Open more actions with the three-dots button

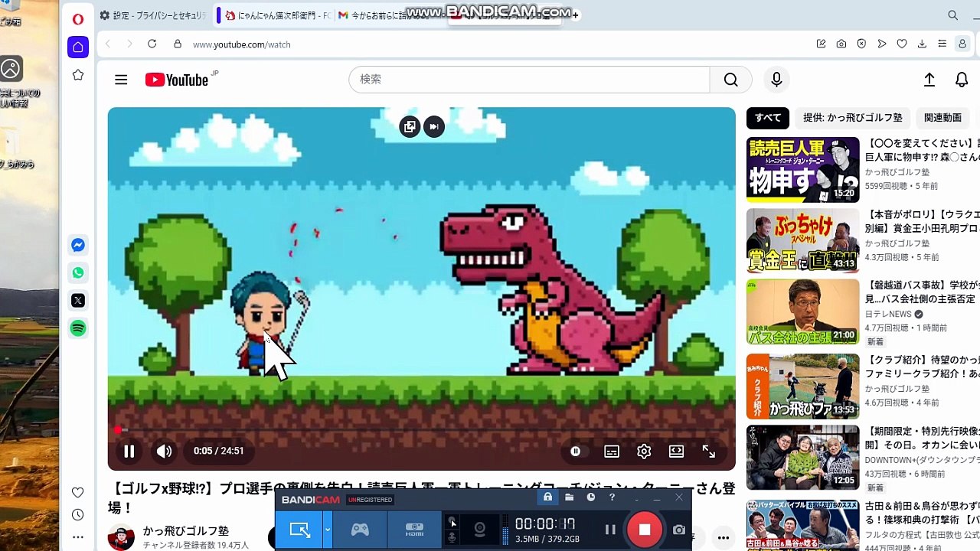click(x=723, y=538)
